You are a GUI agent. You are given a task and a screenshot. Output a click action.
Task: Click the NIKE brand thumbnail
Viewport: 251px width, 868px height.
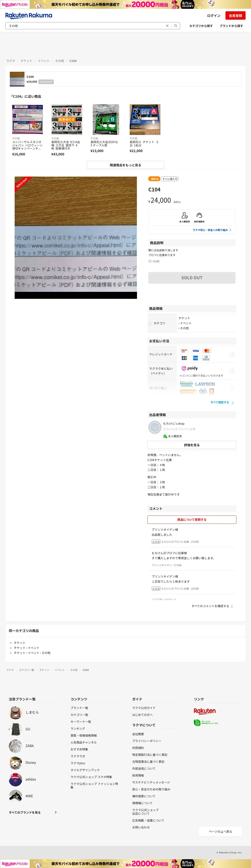click(15, 796)
